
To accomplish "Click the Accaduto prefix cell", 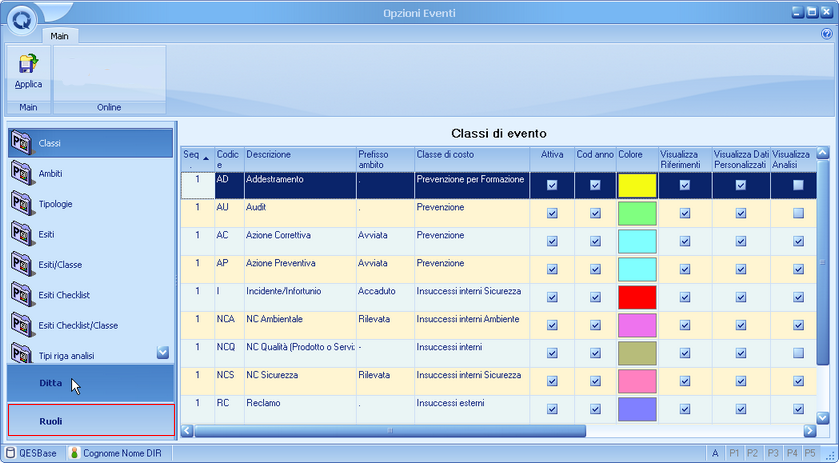I will click(x=385, y=297).
